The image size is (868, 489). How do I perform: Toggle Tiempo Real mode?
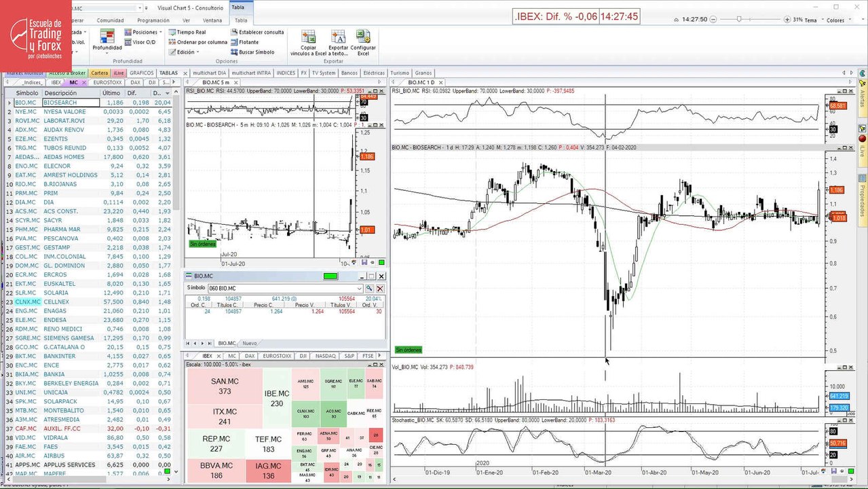pyautogui.click(x=187, y=32)
